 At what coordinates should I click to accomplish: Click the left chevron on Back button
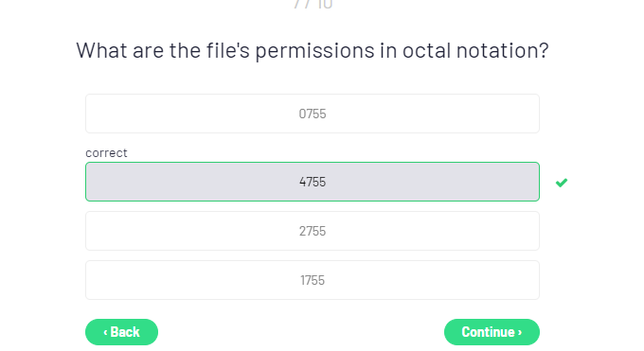click(105, 332)
